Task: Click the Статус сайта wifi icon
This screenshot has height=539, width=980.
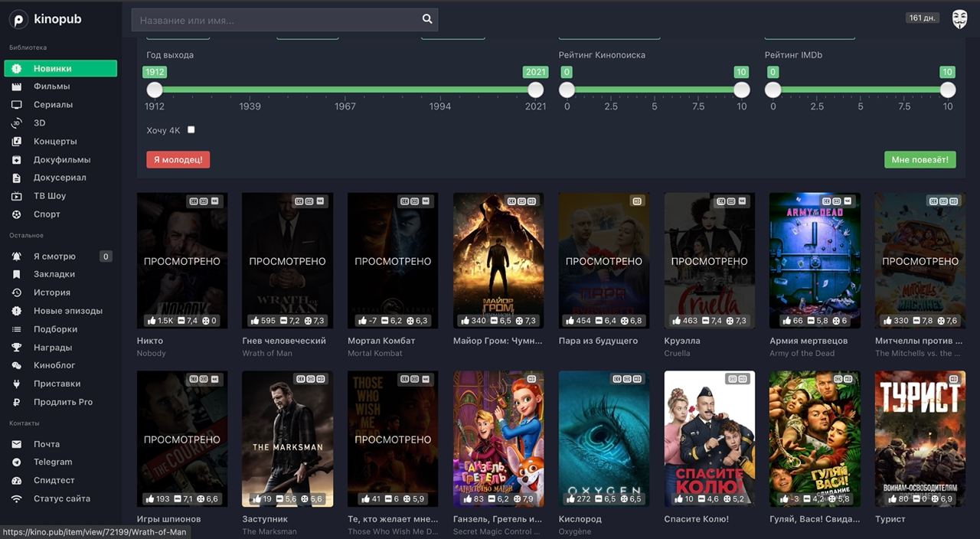Action: point(16,498)
